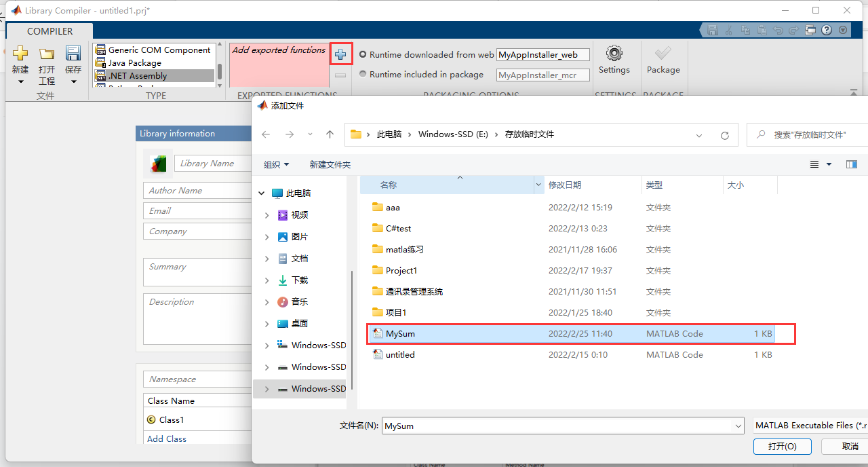Click the redo arrow icon
This screenshot has width=868, height=467.
click(794, 30)
